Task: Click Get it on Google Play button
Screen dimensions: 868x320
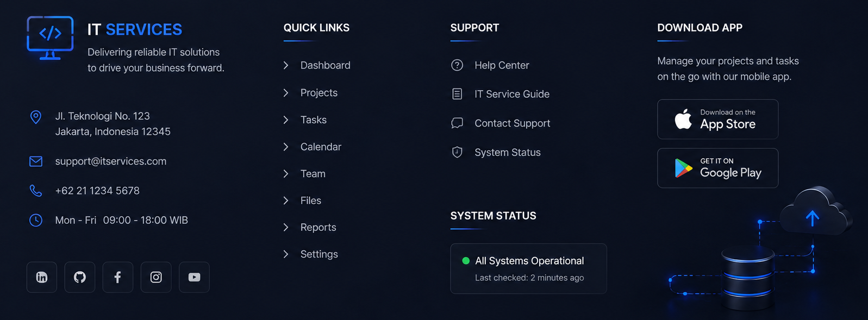Action: coord(717,168)
